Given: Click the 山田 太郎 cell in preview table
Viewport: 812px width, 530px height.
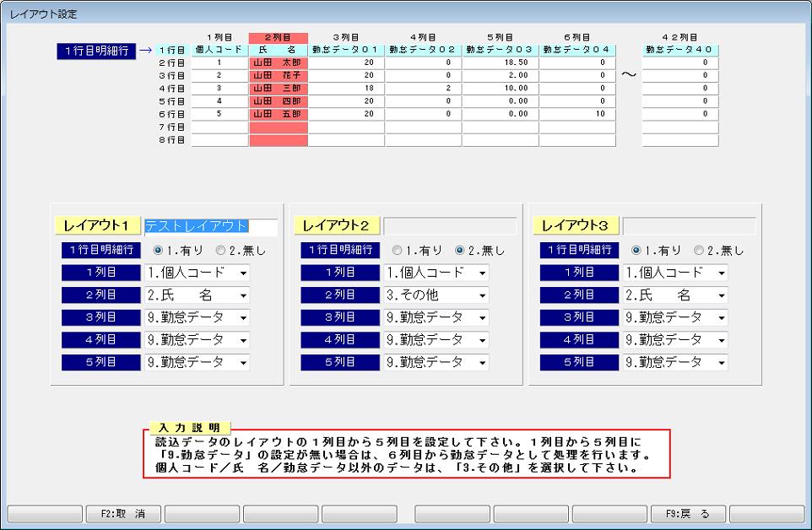Looking at the screenshot, I should (x=278, y=62).
